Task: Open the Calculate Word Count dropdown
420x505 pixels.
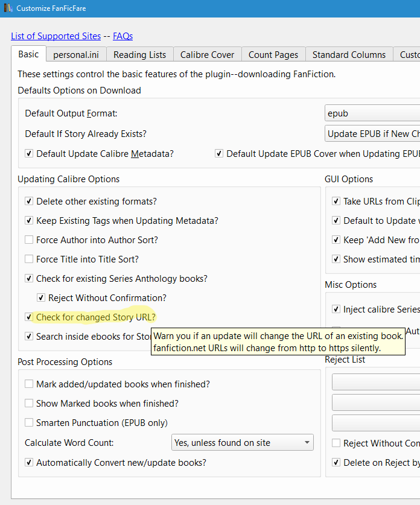Action: (243, 443)
